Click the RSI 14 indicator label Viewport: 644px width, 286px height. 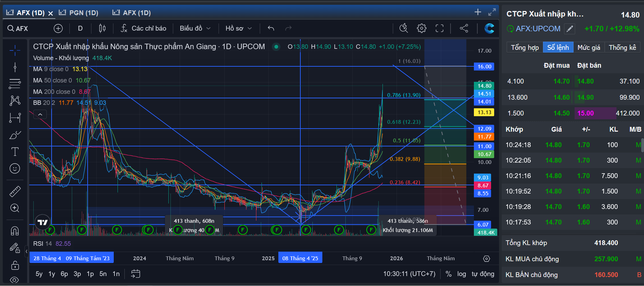click(42, 244)
